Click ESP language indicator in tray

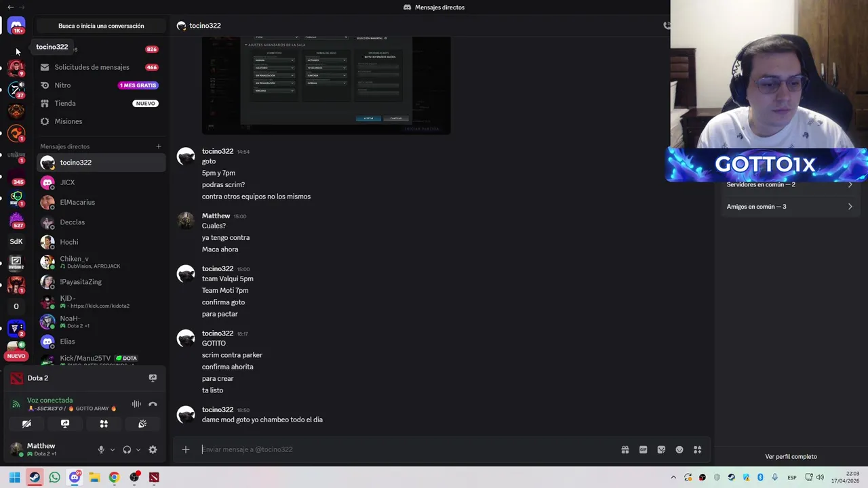(791, 477)
